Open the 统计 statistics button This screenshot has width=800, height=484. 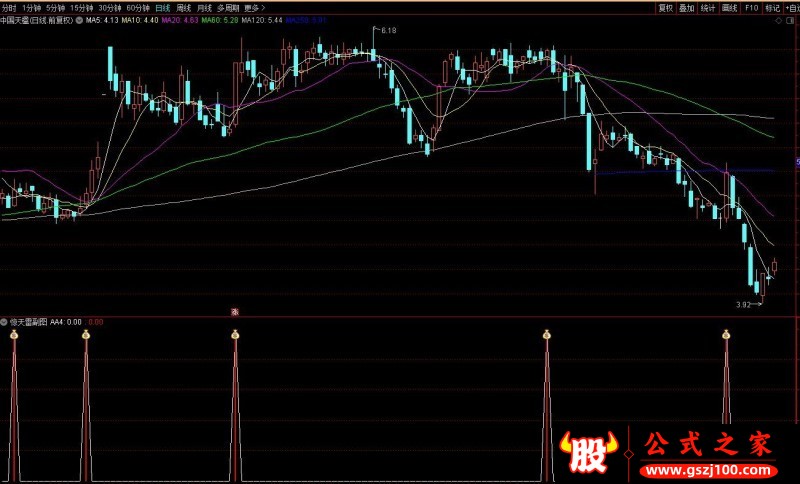708,8
